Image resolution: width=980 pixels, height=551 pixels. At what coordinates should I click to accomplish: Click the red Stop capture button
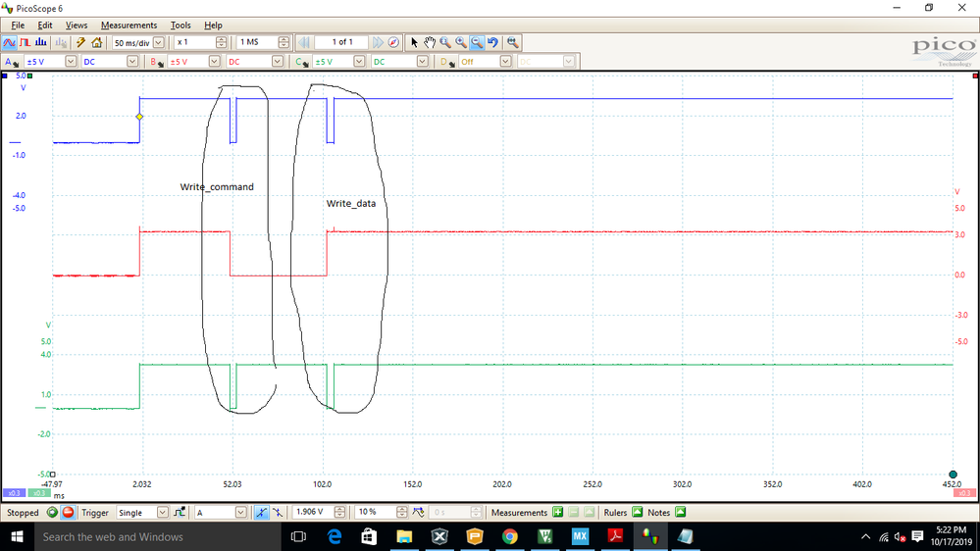point(68,512)
